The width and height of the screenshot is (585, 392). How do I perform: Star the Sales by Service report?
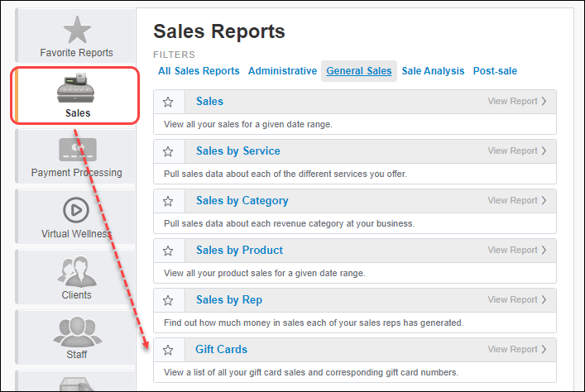click(x=168, y=151)
